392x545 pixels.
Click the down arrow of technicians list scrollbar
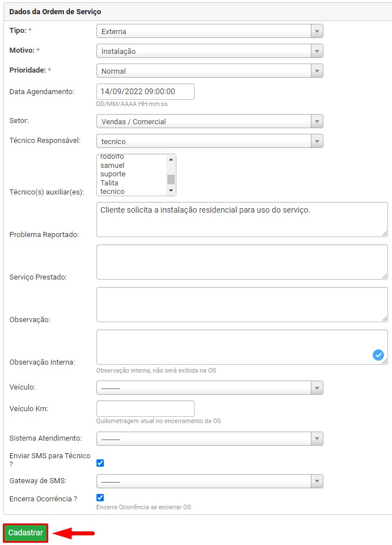point(171,191)
